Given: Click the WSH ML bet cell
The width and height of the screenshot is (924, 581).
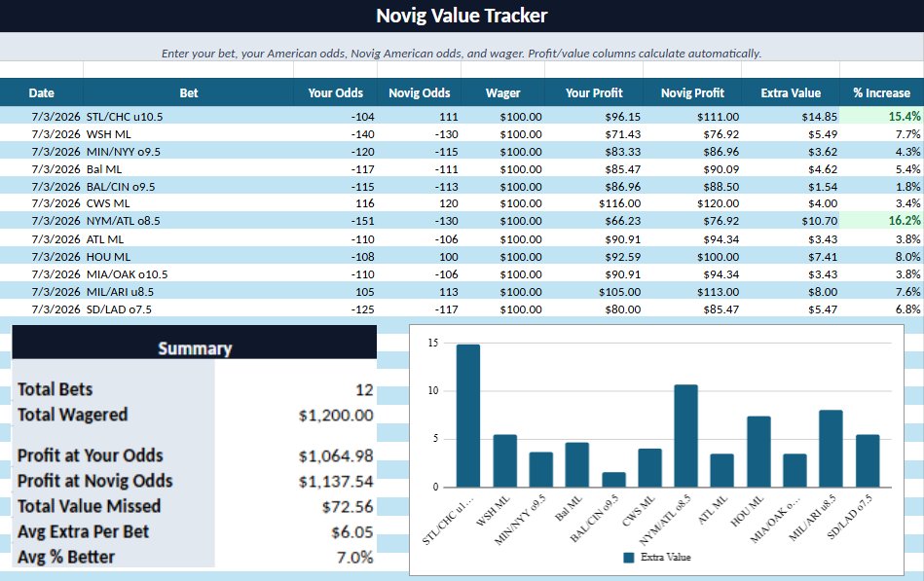Looking at the screenshot, I should (x=189, y=133).
